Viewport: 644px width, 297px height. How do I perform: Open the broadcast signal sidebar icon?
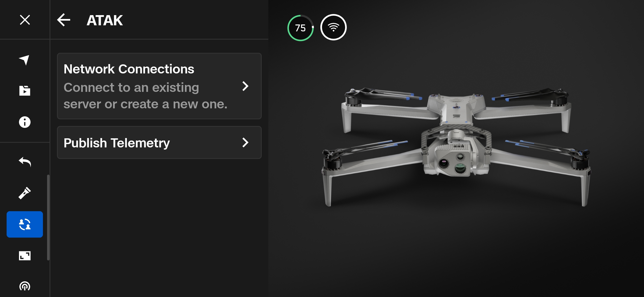pyautogui.click(x=24, y=286)
